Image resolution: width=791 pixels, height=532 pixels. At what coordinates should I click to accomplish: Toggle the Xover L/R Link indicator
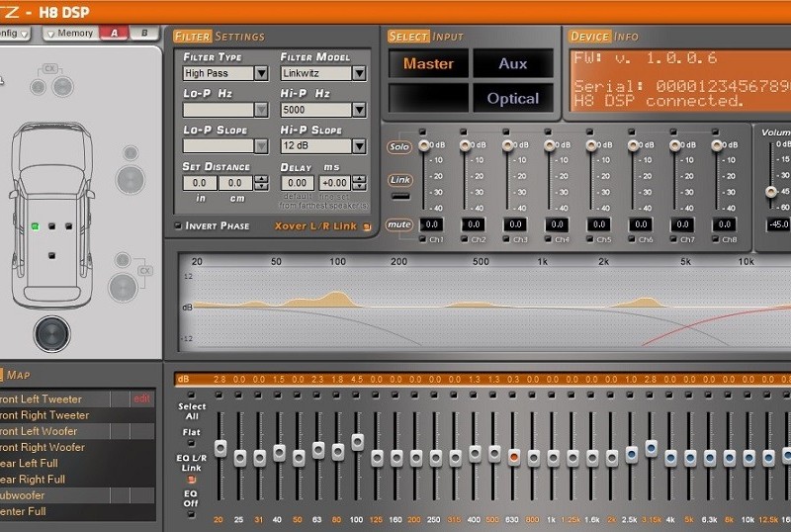(x=366, y=226)
